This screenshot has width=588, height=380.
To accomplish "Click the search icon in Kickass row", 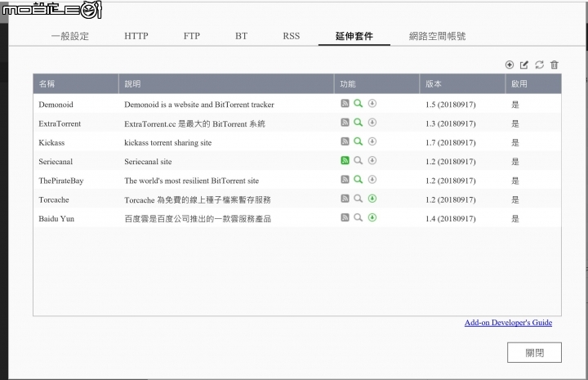I will coord(359,141).
